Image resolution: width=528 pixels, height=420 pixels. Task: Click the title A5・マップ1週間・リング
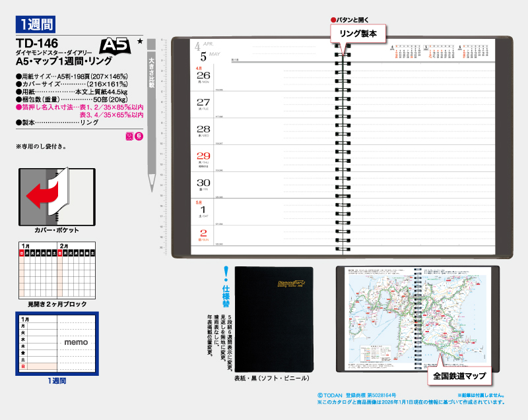tap(64, 61)
